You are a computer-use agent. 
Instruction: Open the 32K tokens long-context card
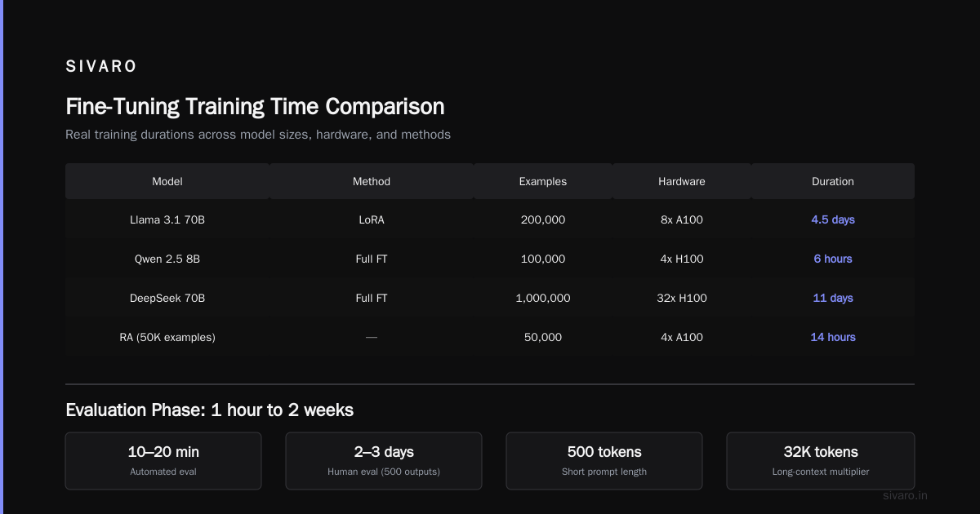[x=821, y=461]
